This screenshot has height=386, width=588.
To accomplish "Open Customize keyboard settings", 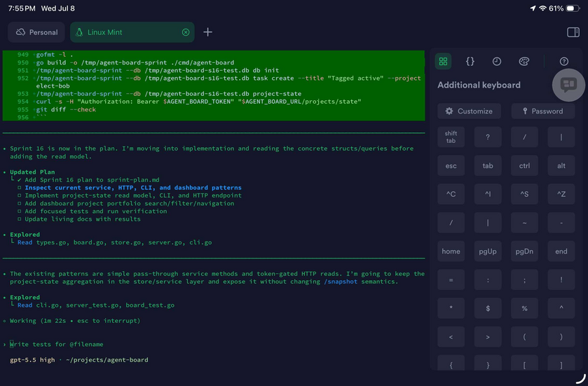I will click(469, 111).
